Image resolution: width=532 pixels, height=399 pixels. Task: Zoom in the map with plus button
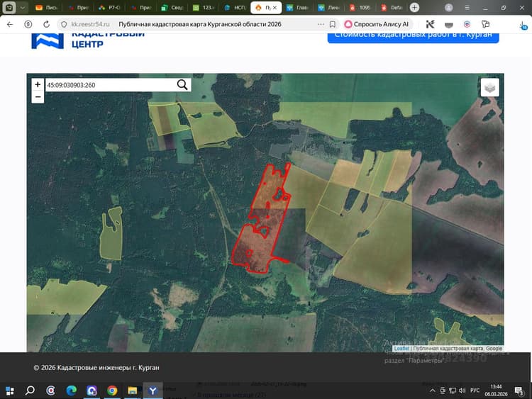click(x=38, y=84)
